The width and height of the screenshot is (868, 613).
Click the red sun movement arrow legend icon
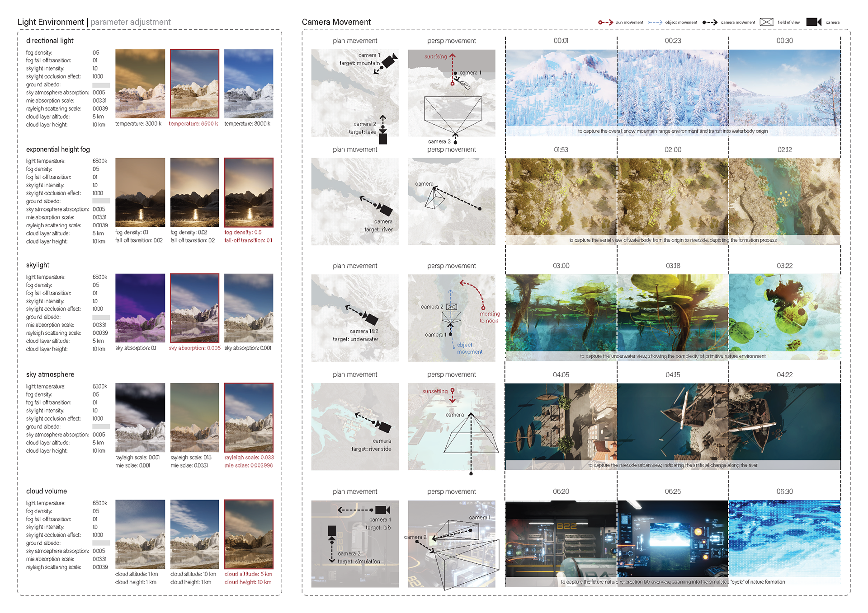point(605,22)
